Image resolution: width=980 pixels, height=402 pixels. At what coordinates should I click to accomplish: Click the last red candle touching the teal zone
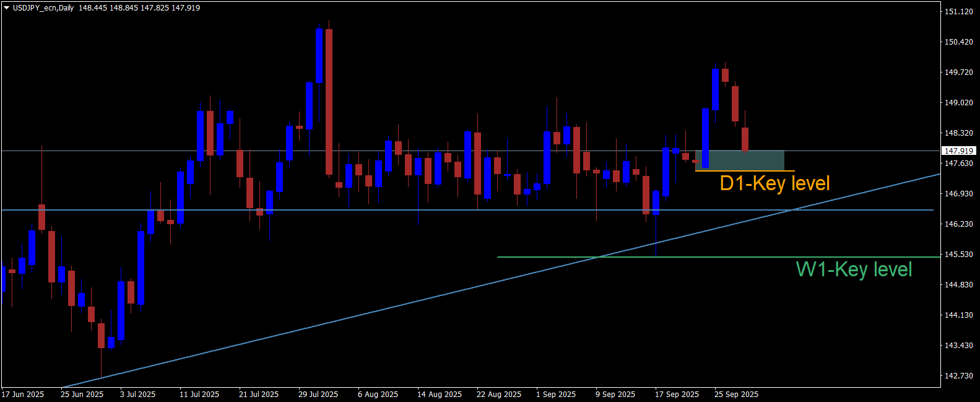745,139
